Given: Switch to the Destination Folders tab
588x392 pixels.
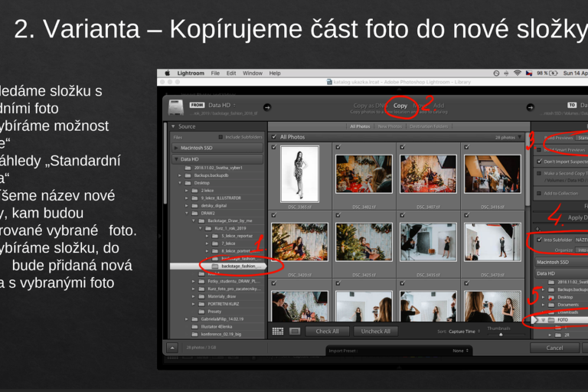Looking at the screenshot, I should (x=429, y=126).
